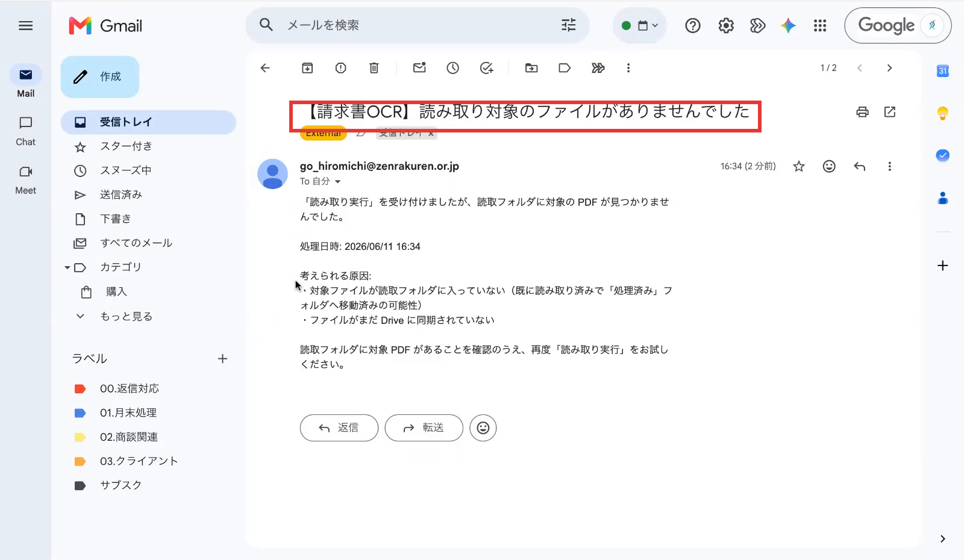Collapse the カテゴリ tree
This screenshot has height=560, width=964.
(x=67, y=267)
